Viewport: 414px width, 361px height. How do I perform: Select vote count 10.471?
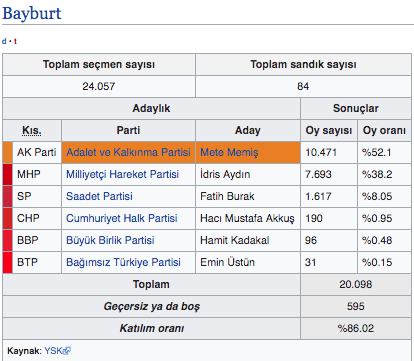click(x=321, y=152)
